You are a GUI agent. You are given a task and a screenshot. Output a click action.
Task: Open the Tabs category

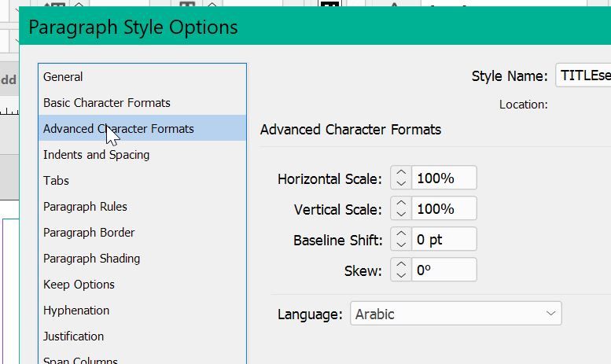(x=56, y=181)
